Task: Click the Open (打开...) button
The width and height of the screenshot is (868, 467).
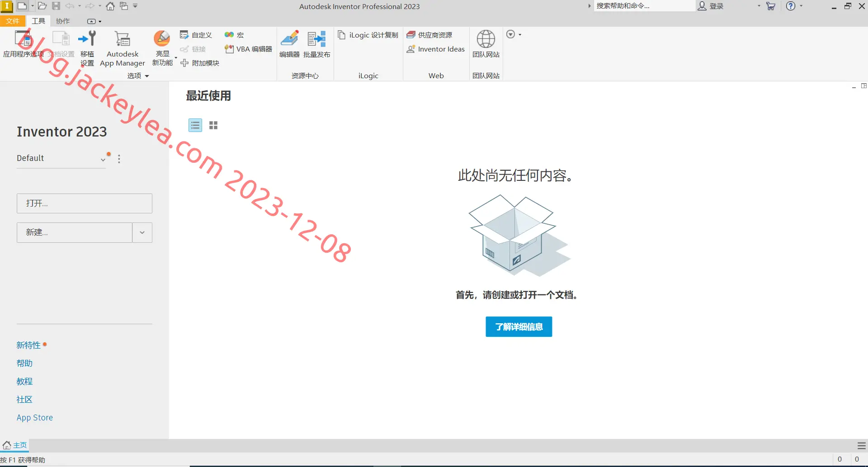Action: (x=85, y=203)
